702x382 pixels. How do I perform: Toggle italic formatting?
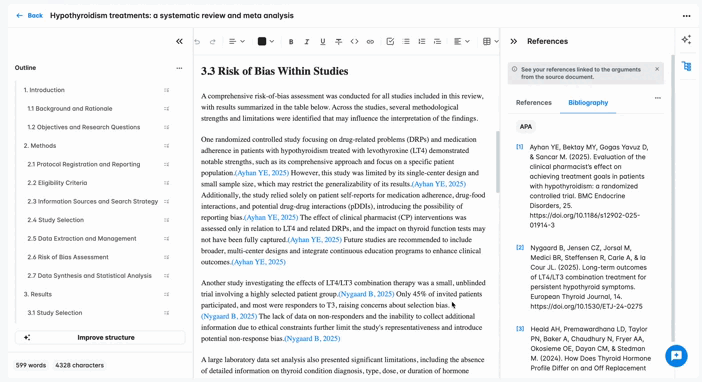[x=307, y=42]
